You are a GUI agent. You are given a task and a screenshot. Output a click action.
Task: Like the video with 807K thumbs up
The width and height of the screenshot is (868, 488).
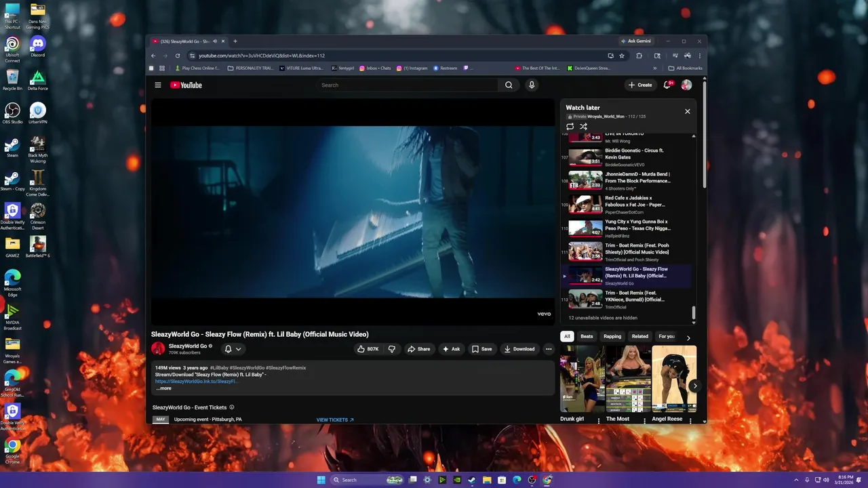click(368, 349)
